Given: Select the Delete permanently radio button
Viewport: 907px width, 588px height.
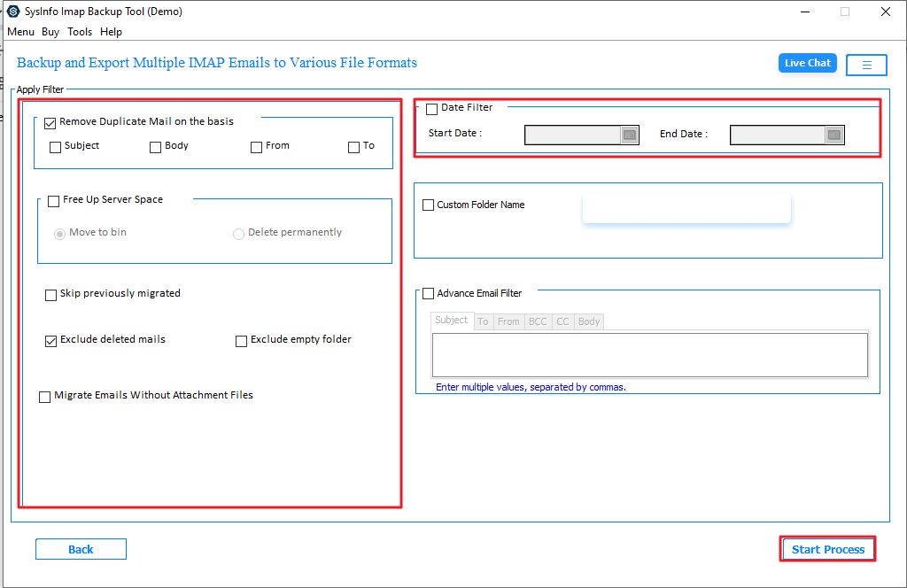Looking at the screenshot, I should (238, 234).
